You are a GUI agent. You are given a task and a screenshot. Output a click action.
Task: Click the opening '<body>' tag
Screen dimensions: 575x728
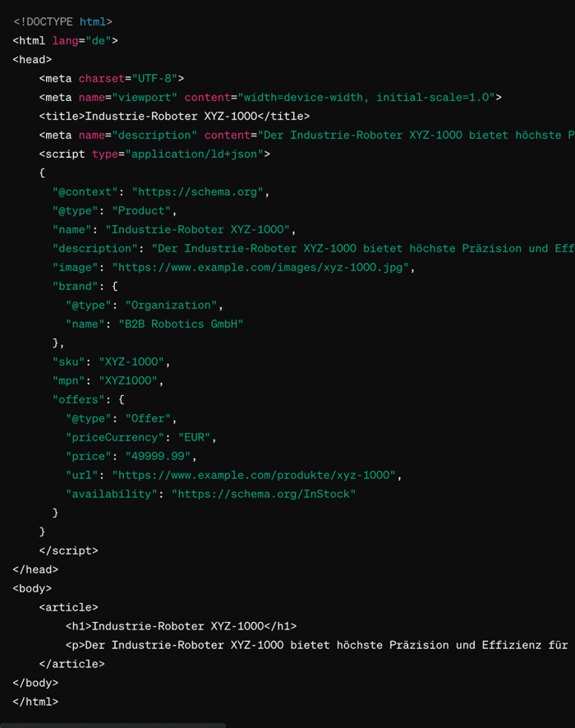pos(32,588)
